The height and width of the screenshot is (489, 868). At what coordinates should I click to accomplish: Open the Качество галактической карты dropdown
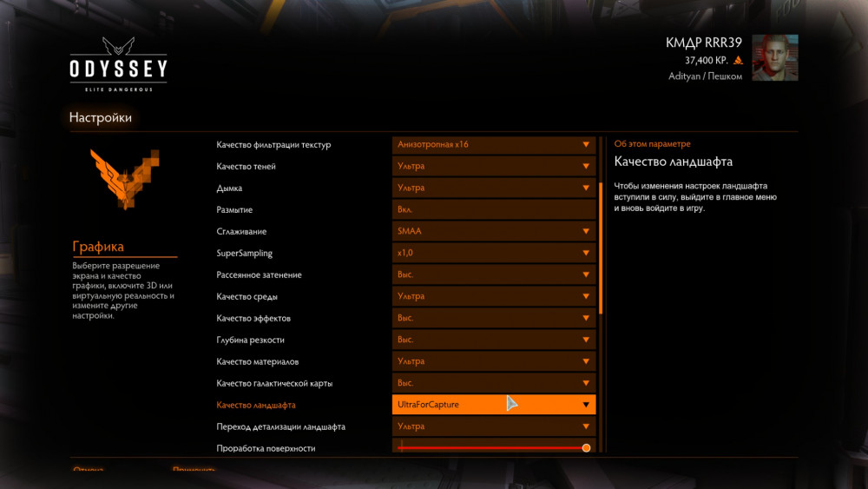[494, 383]
